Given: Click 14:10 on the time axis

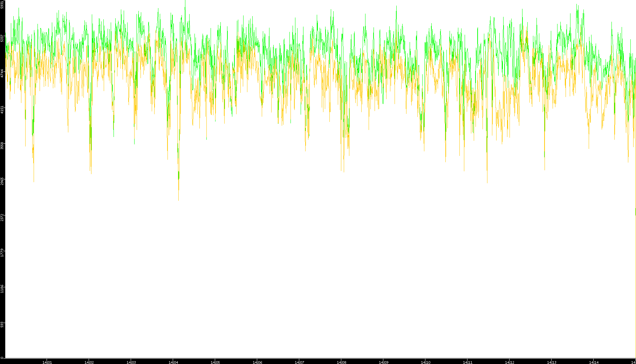Looking at the screenshot, I should (x=425, y=362).
